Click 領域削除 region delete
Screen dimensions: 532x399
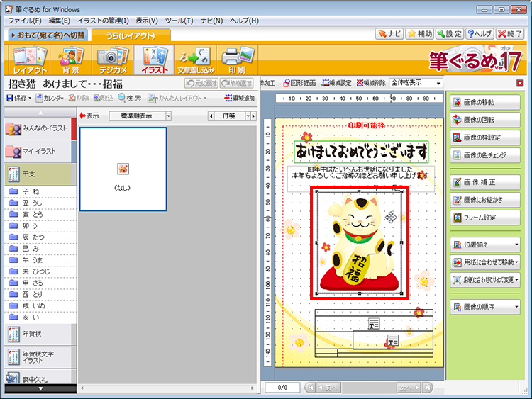(x=371, y=83)
